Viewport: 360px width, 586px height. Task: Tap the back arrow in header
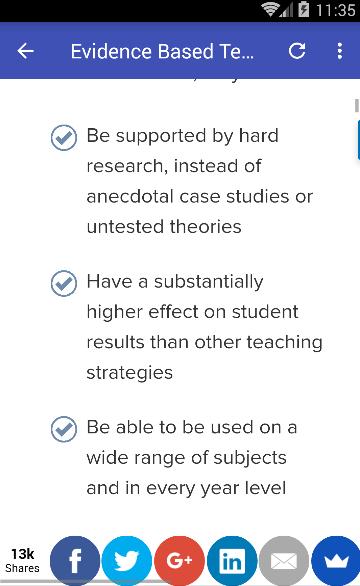coord(25,51)
